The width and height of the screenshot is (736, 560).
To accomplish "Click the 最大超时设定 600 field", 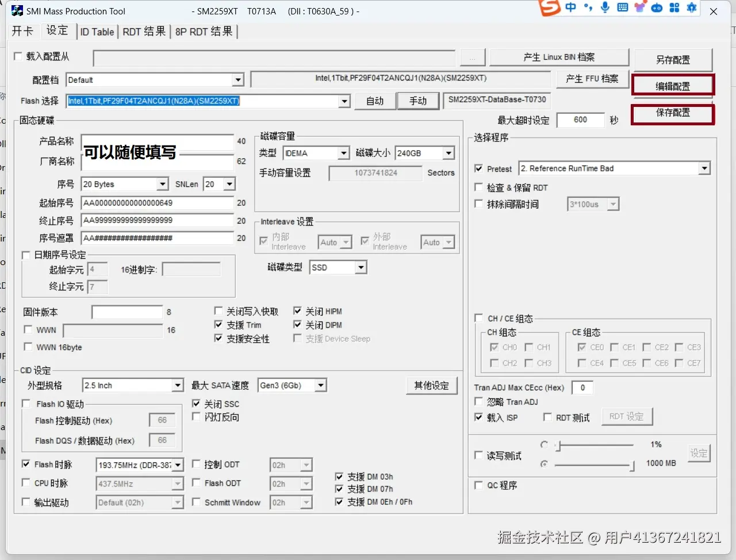I will (581, 120).
